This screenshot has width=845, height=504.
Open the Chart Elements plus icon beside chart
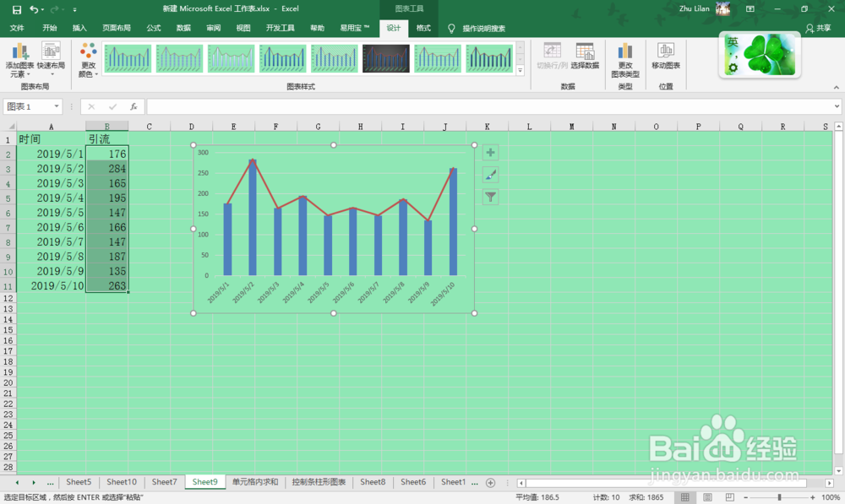[x=490, y=152]
